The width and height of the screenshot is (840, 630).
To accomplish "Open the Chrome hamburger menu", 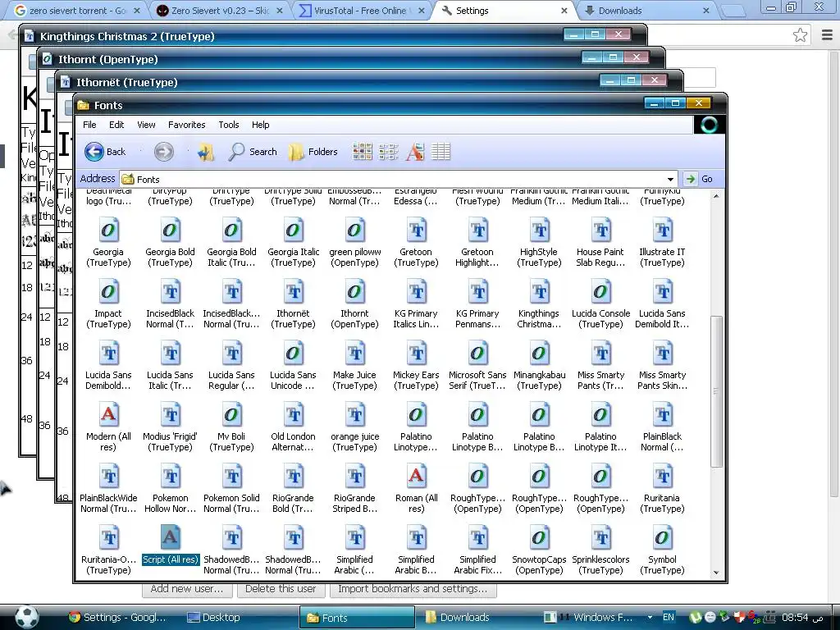I will point(827,34).
